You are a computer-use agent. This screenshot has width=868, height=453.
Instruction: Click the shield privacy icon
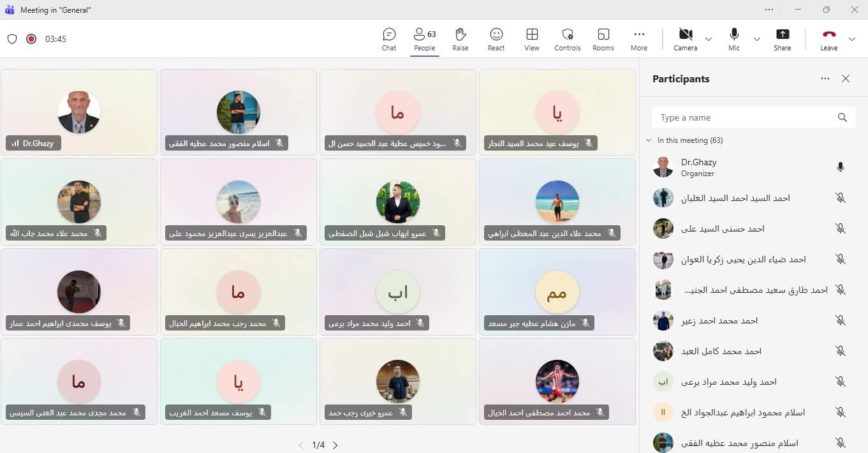12,39
